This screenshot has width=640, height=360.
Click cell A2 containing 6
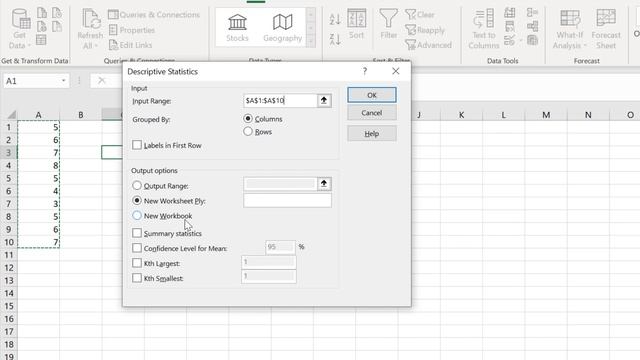pyautogui.click(x=38, y=140)
